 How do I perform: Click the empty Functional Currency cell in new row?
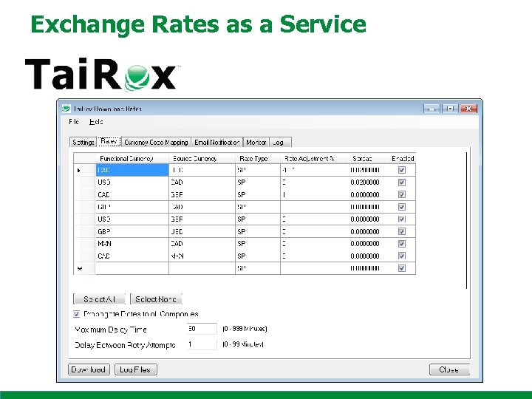coord(132,268)
